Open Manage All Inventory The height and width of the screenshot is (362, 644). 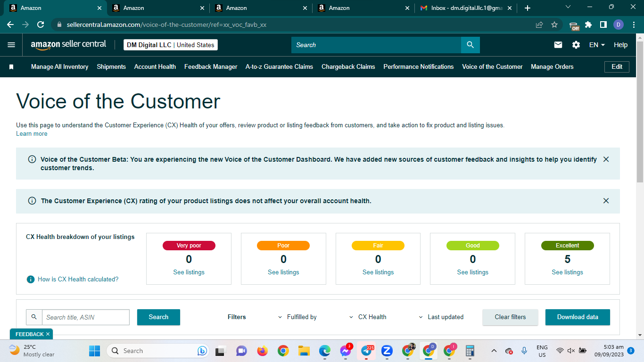[x=60, y=67]
